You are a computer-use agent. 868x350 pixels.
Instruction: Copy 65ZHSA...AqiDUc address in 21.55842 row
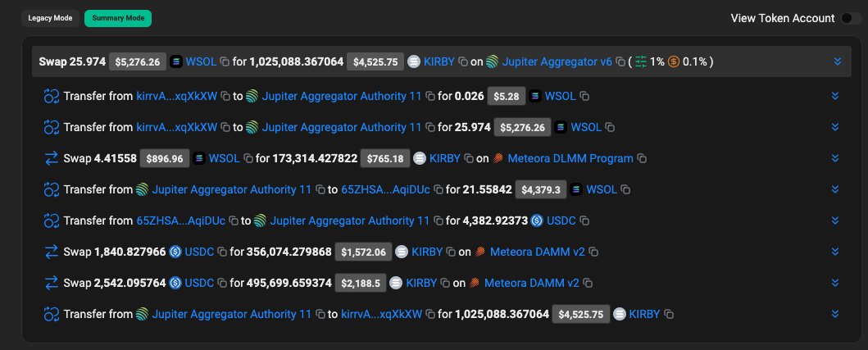pyautogui.click(x=439, y=190)
